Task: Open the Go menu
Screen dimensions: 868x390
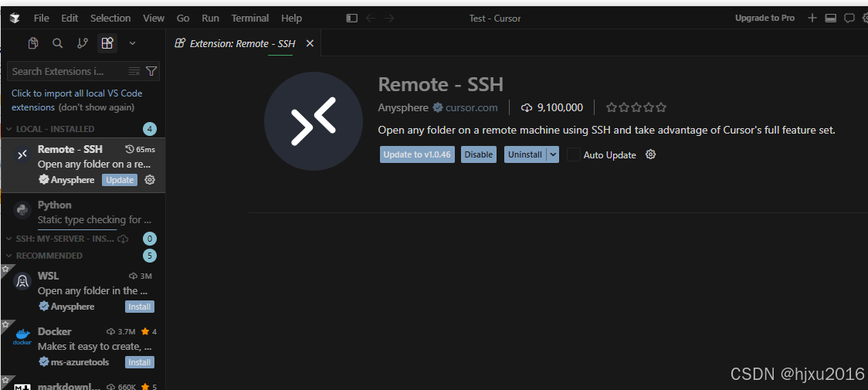Action: 183,19
